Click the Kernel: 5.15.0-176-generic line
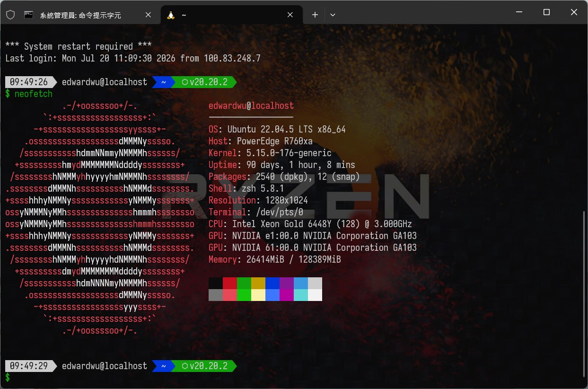 [x=270, y=153]
